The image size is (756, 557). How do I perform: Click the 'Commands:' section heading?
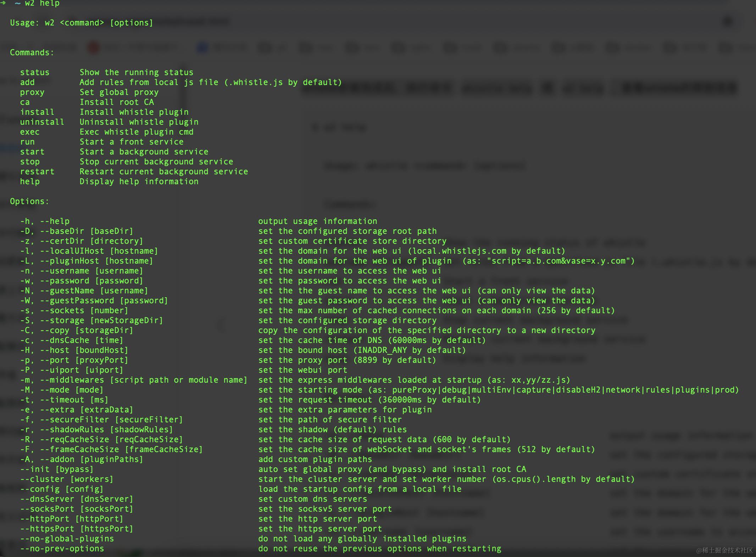click(32, 52)
